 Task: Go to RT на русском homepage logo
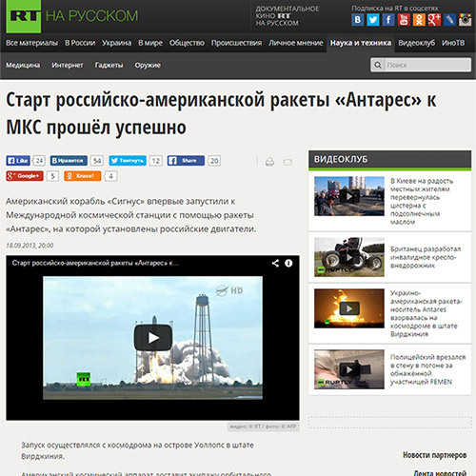tap(72, 16)
